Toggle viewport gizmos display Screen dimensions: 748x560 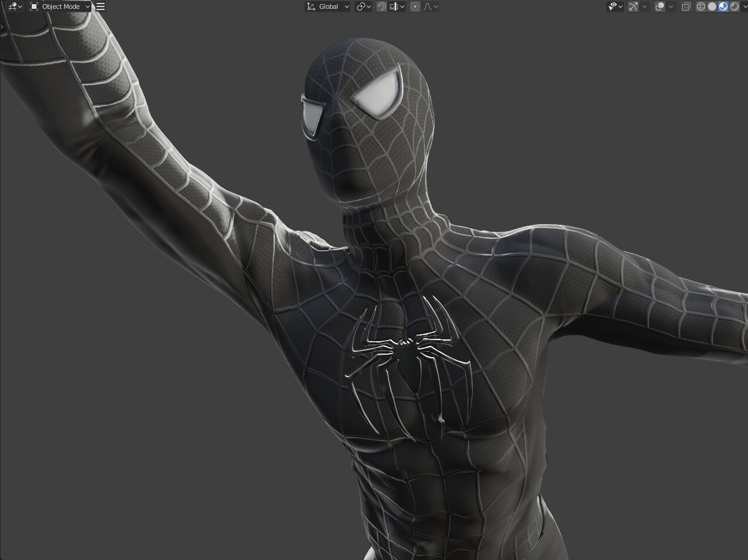pos(633,6)
